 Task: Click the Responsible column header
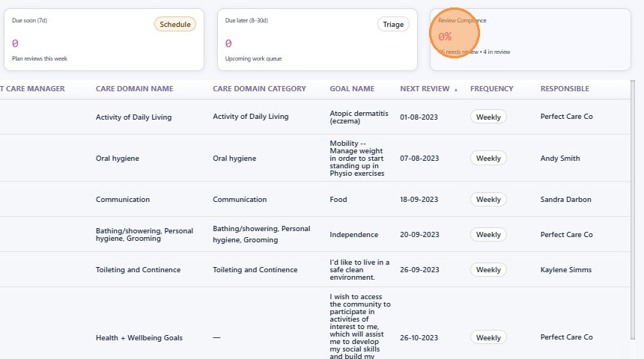(565, 89)
